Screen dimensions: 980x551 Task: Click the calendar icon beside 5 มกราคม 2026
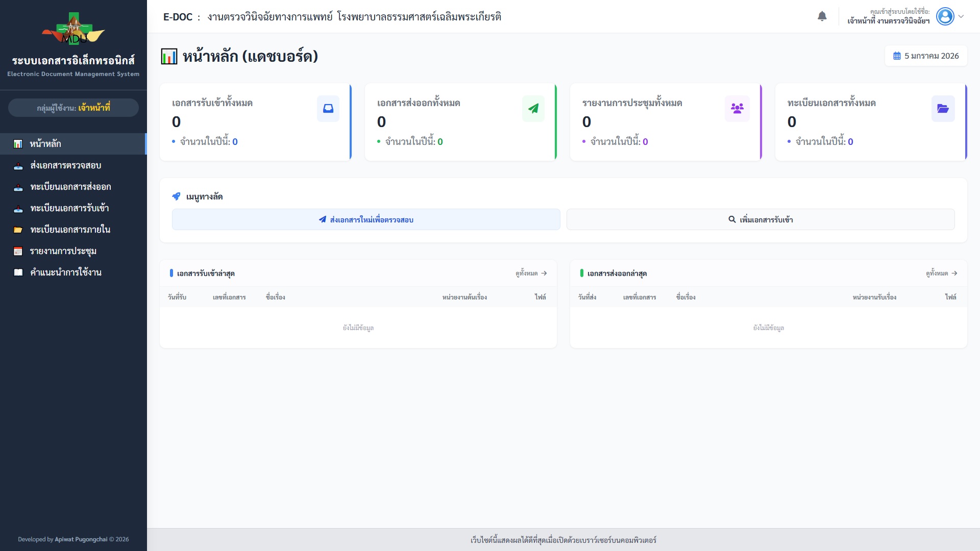click(x=897, y=56)
